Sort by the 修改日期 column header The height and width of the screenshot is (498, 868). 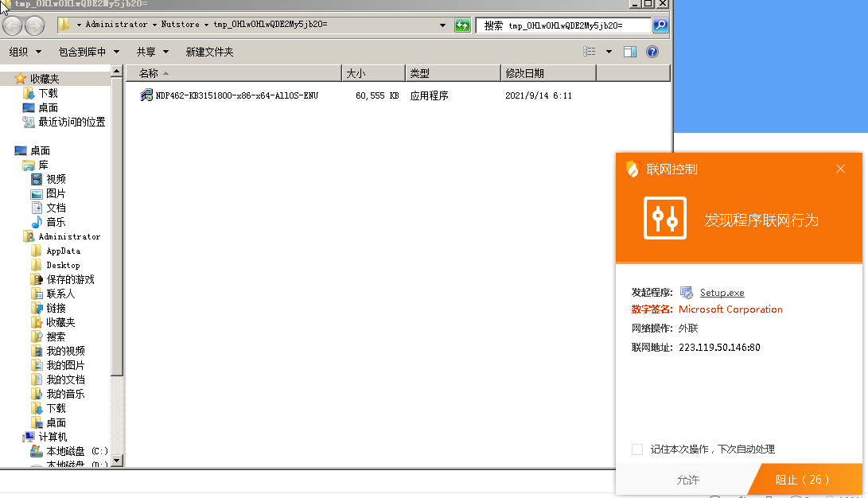(549, 73)
